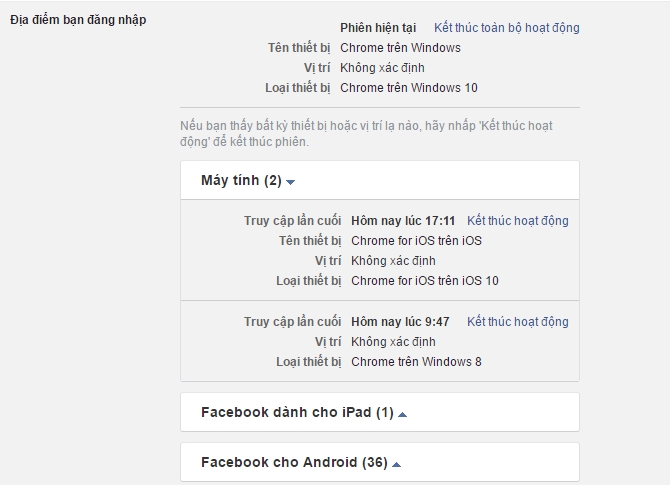This screenshot has height=485, width=670.
Task: End activity for the 9:47 session
Action: coord(517,322)
